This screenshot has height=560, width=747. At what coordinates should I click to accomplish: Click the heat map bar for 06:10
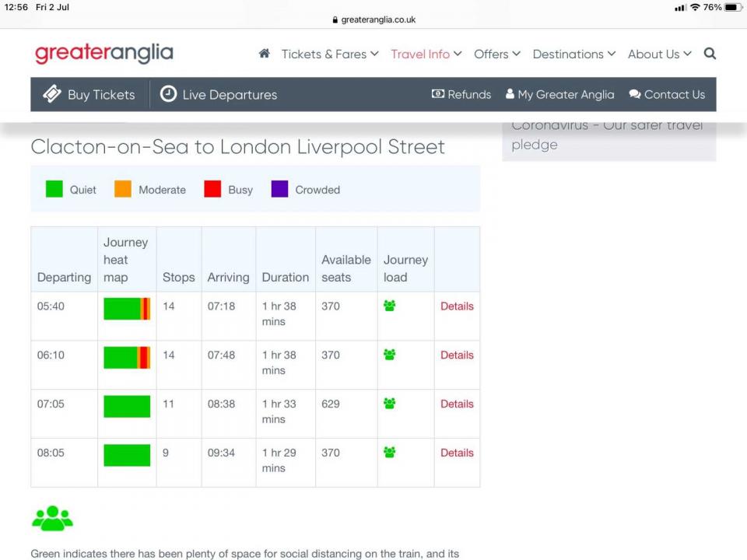(x=127, y=358)
